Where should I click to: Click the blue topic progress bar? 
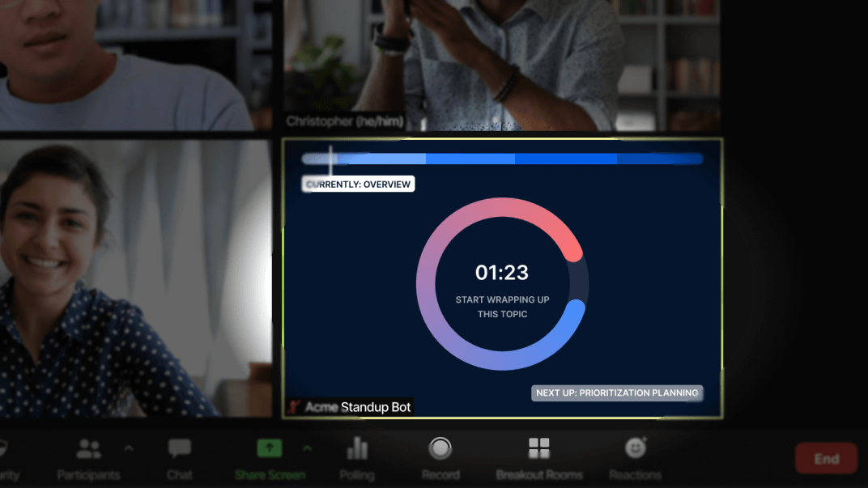[x=502, y=159]
